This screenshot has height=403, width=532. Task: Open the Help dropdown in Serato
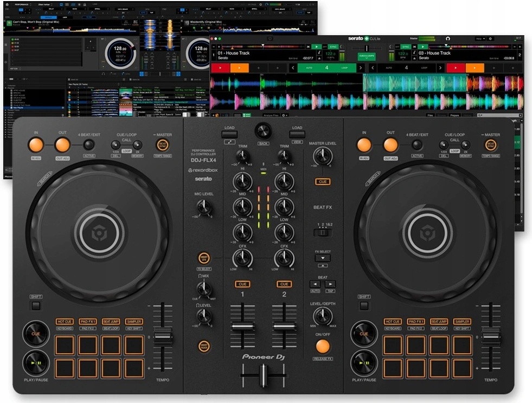[480, 38]
